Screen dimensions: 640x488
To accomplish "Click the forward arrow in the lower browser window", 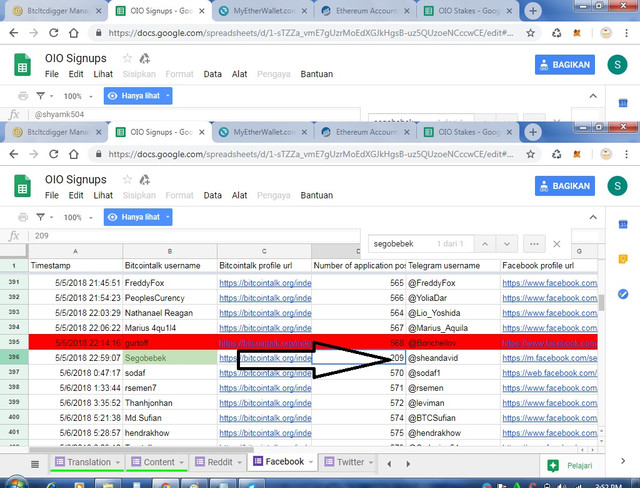I will (34, 154).
